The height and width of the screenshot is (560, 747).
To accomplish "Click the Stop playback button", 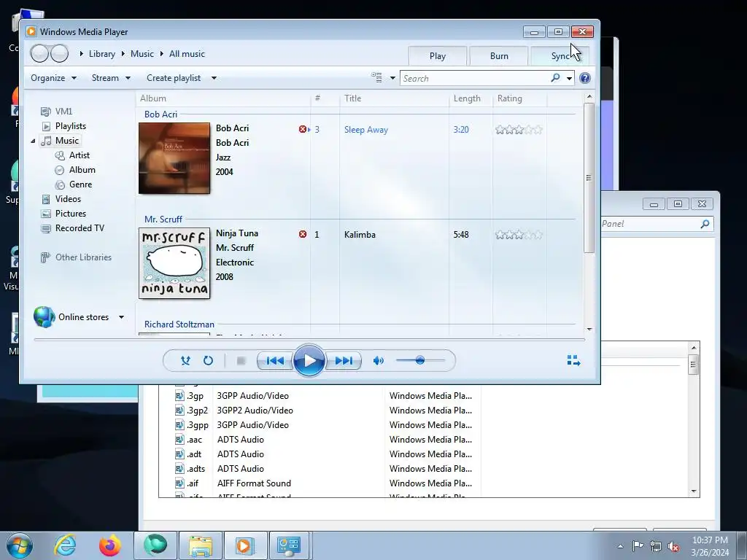I will [x=241, y=360].
